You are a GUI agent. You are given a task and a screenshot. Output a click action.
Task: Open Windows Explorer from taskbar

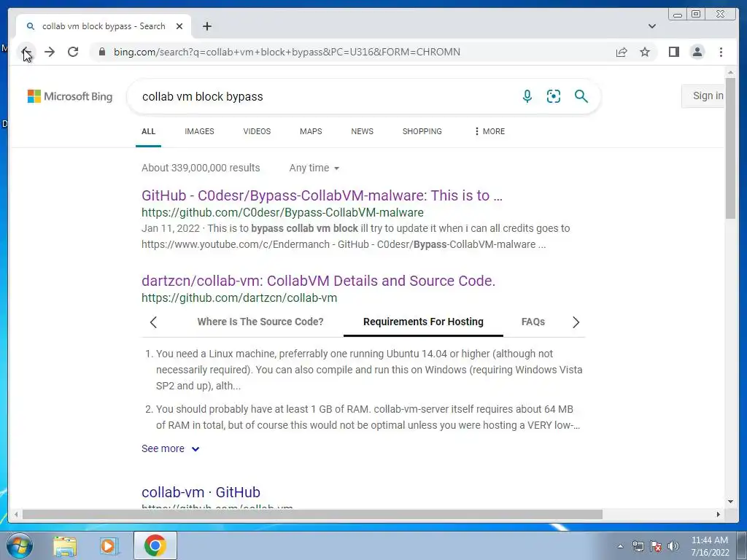(x=65, y=545)
